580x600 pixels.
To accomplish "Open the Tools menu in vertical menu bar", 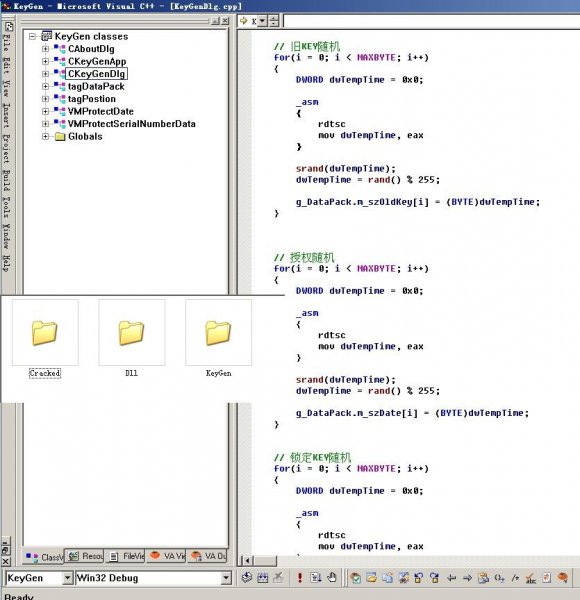I will [7, 207].
